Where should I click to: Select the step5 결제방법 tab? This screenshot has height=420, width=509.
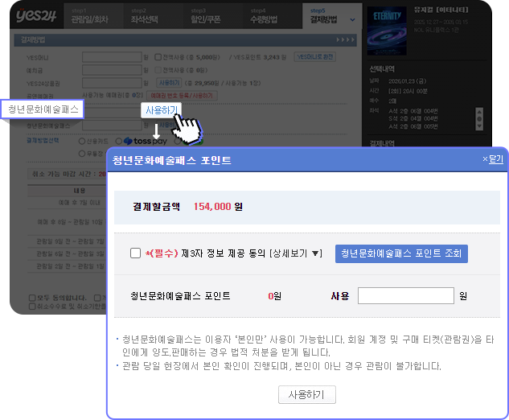(x=332, y=16)
